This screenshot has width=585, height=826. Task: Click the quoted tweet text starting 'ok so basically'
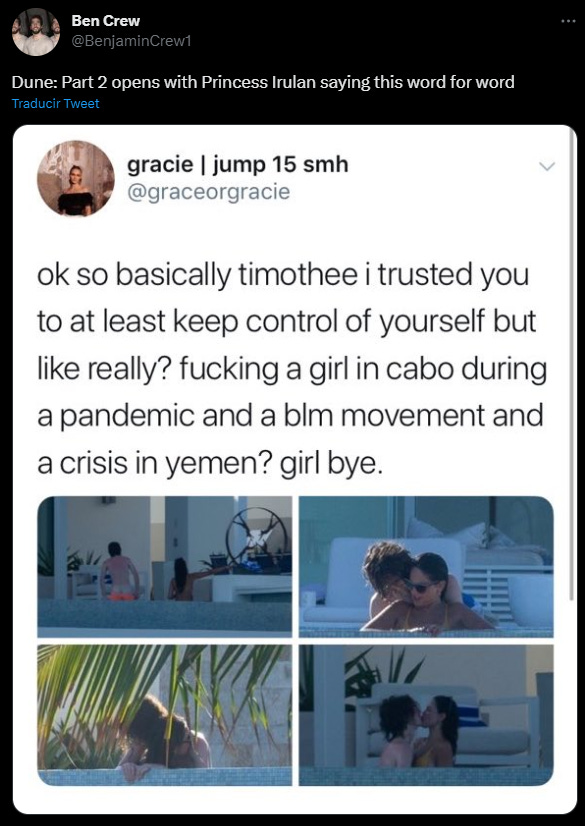coord(292,369)
